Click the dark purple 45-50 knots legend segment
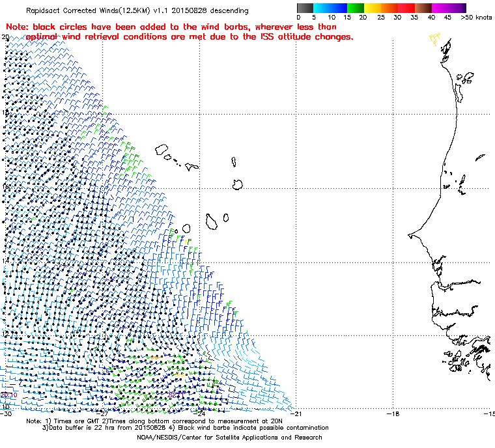Viewport: 495px width, 448px height. coord(457,8)
